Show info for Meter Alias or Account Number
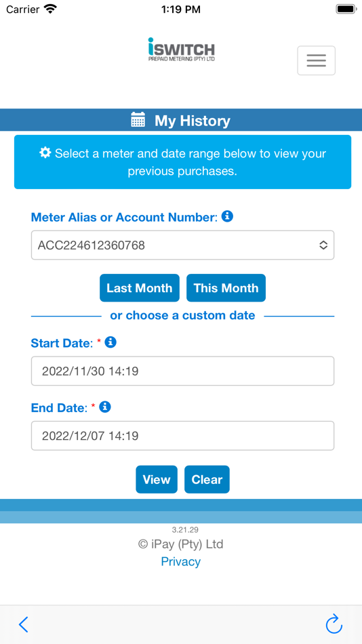The image size is (362, 644). pos(227,216)
